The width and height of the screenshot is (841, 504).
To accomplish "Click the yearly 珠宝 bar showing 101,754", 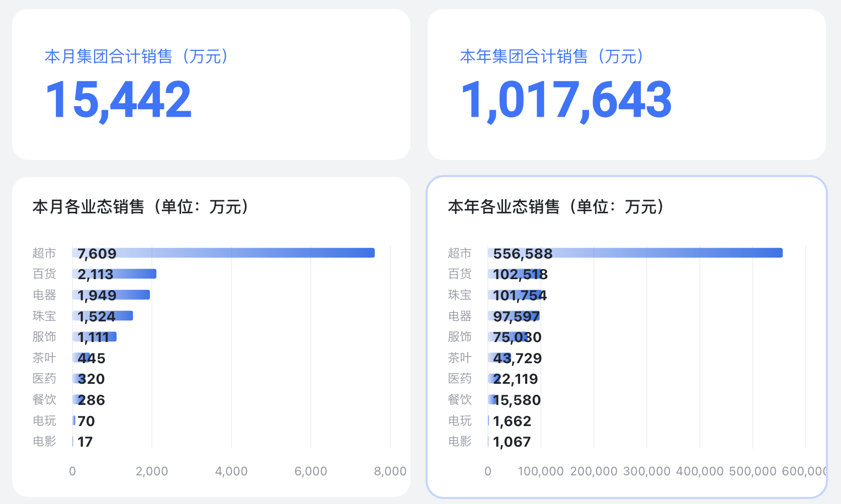I will click(x=516, y=295).
